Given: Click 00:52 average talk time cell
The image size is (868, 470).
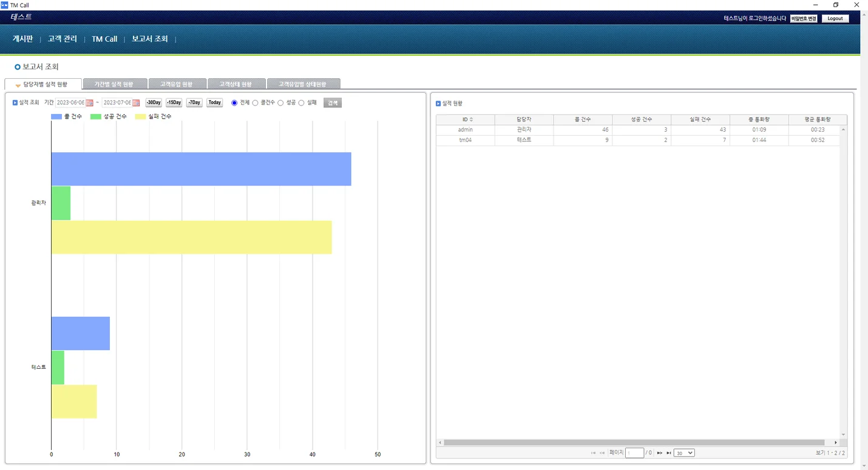Looking at the screenshot, I should 815,140.
